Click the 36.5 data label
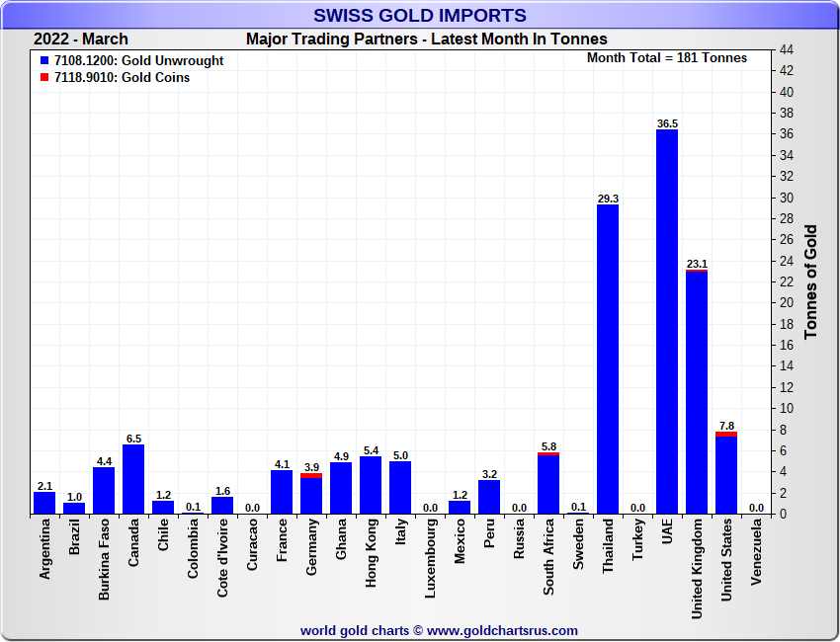The width and height of the screenshot is (840, 642). tap(667, 123)
